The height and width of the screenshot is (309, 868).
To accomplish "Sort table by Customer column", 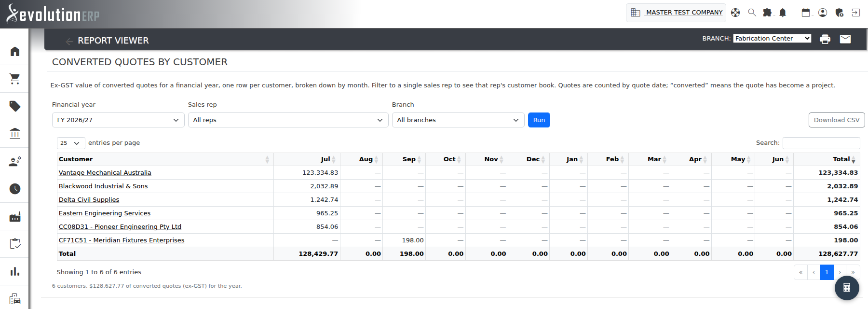I will pyautogui.click(x=165, y=159).
